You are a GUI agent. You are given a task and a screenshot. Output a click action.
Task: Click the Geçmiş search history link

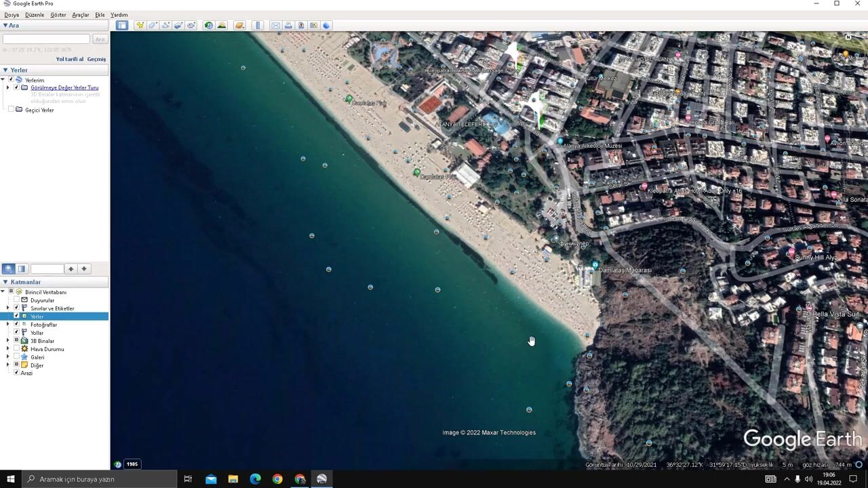[x=96, y=59]
